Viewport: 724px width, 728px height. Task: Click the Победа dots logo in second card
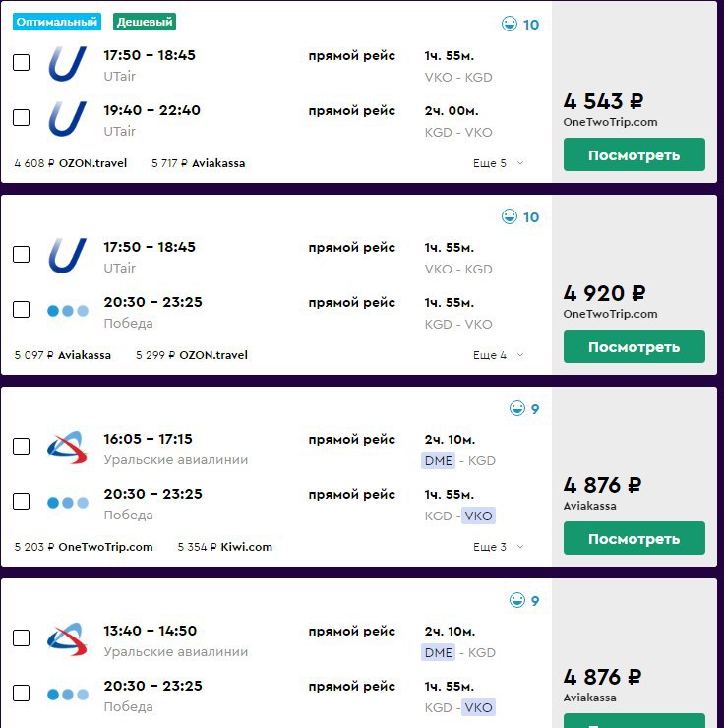(68, 311)
